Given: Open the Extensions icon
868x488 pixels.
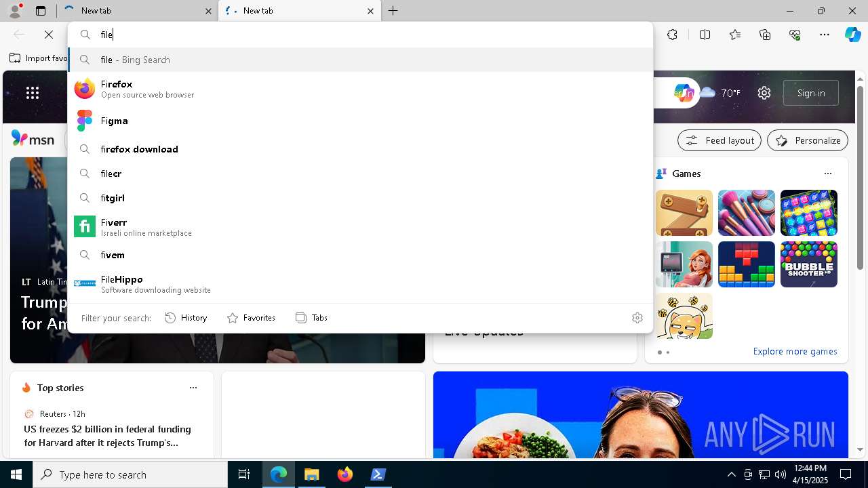Looking at the screenshot, I should click(x=672, y=35).
